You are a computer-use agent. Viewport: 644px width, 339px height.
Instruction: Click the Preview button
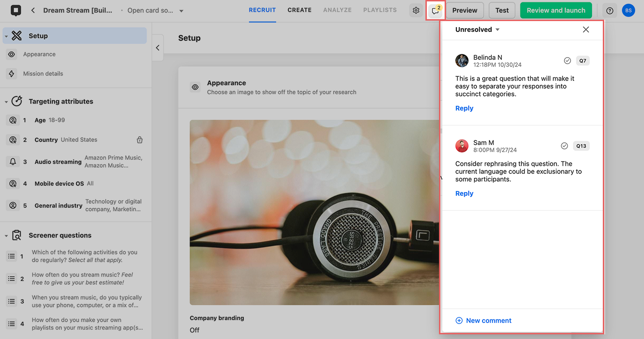pos(465,10)
